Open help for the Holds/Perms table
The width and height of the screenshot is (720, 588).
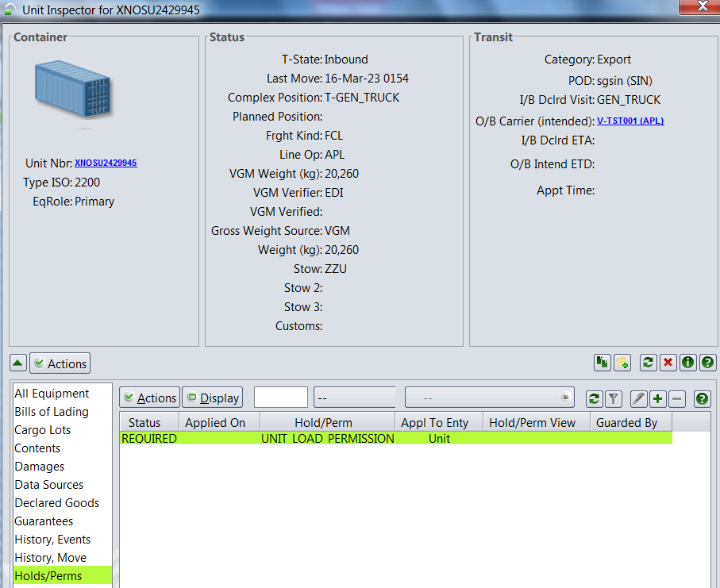click(702, 398)
